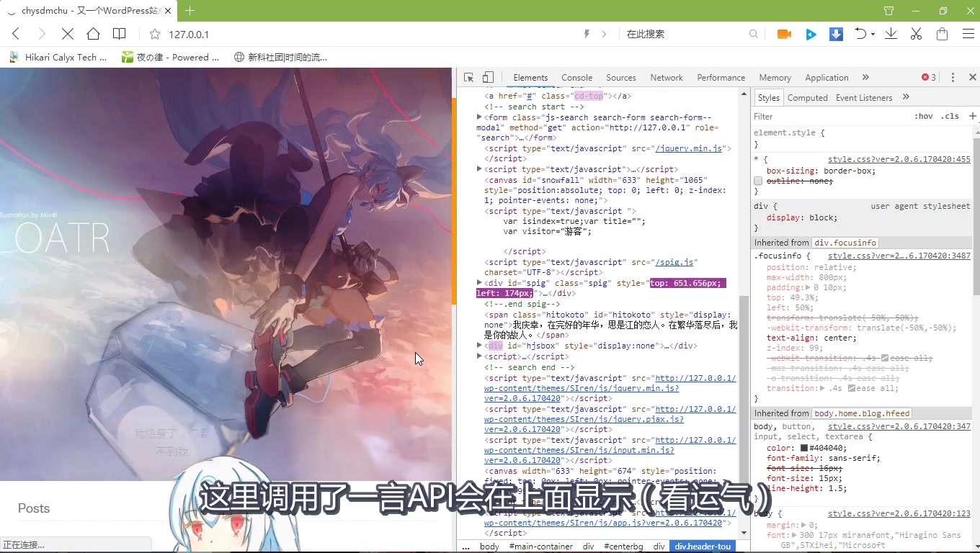Viewport: 980px width, 553px height.
Task: Show more Styles sidebar tabs chevron
Action: click(x=906, y=97)
